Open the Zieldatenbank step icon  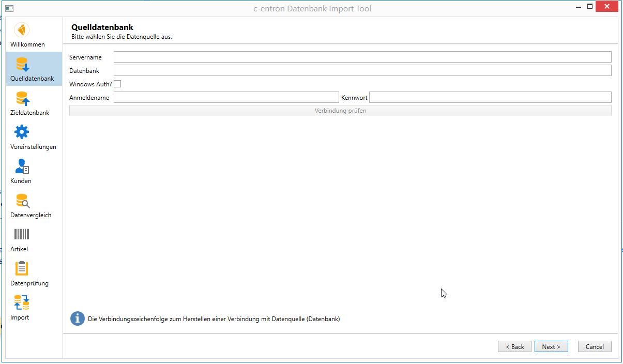click(22, 98)
